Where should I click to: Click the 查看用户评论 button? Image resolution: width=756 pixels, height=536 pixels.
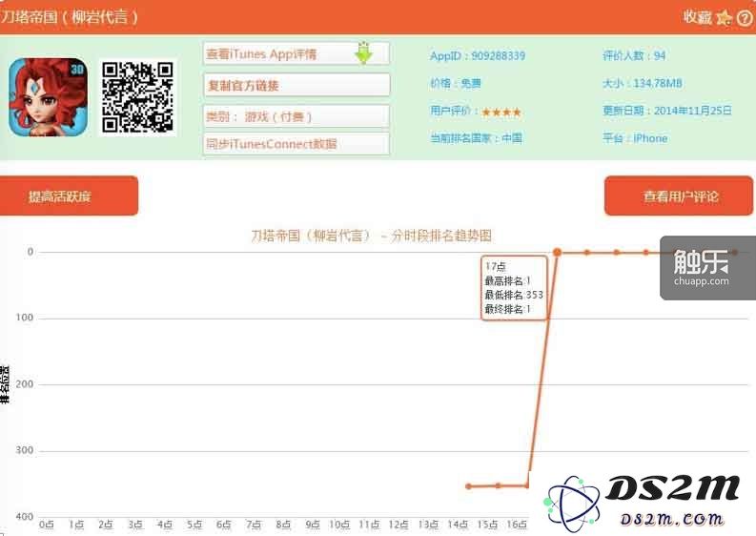coord(679,196)
